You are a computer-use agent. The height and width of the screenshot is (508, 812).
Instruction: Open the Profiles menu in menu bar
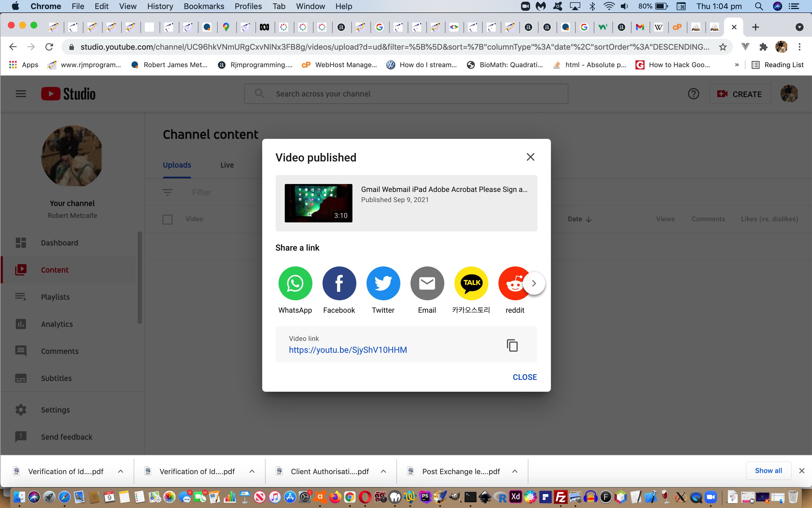click(248, 6)
